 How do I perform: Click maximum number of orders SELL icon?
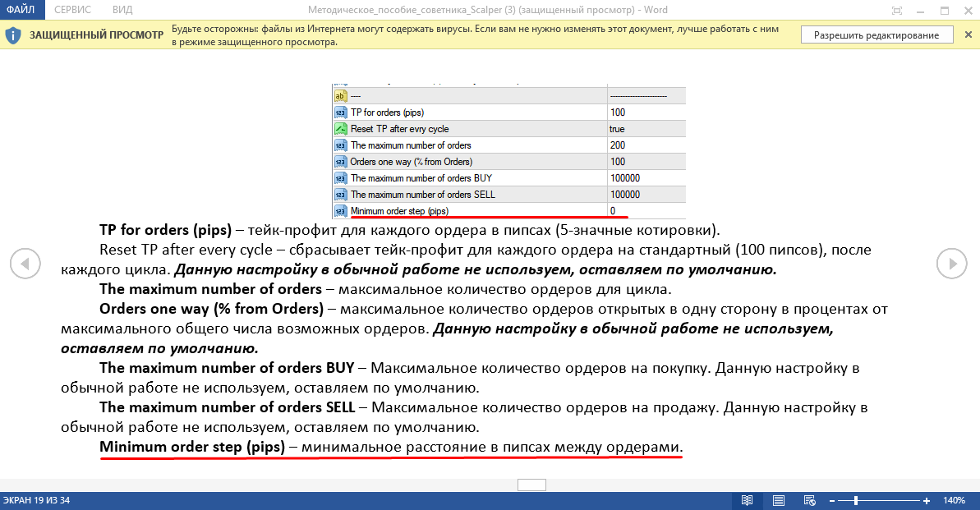[340, 195]
